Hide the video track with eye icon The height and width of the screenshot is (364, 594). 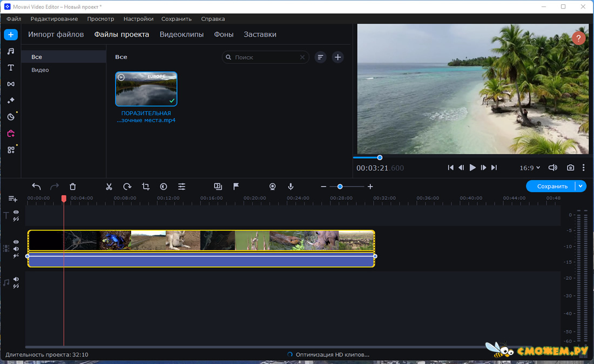click(x=16, y=242)
